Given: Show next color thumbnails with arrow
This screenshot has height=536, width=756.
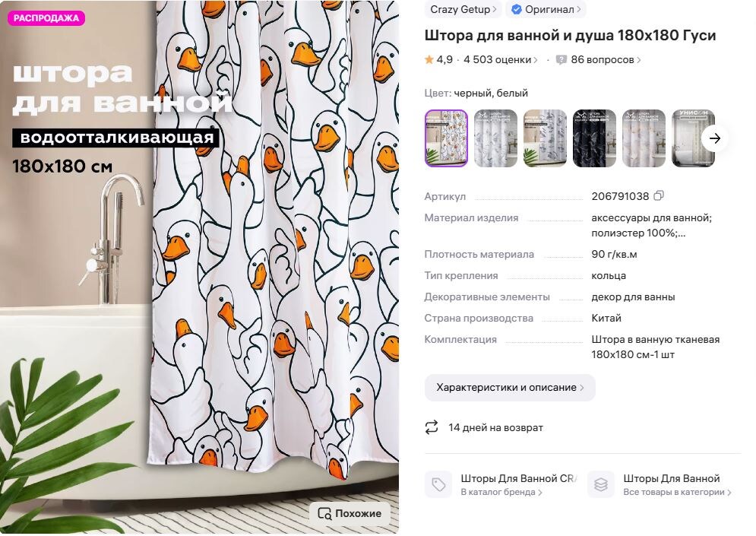Looking at the screenshot, I should point(714,138).
